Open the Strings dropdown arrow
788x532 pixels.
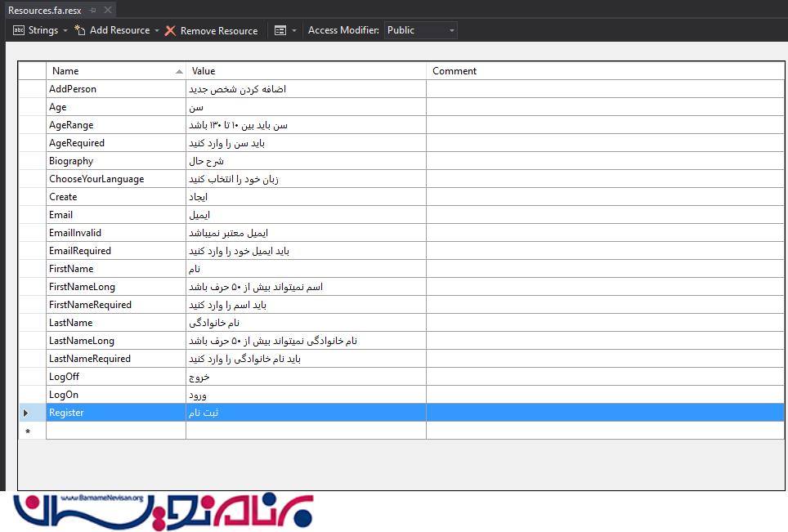(65, 31)
